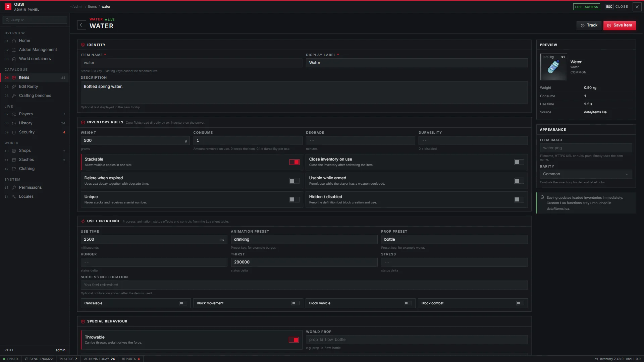
Task: Click the water bottle preview thumbnail
Action: click(553, 67)
